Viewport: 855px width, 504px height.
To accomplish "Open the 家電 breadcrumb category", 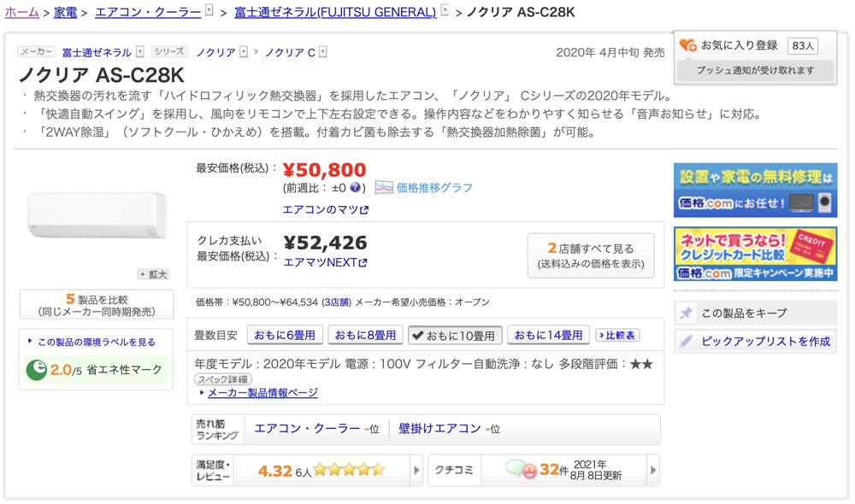I will coord(65,12).
